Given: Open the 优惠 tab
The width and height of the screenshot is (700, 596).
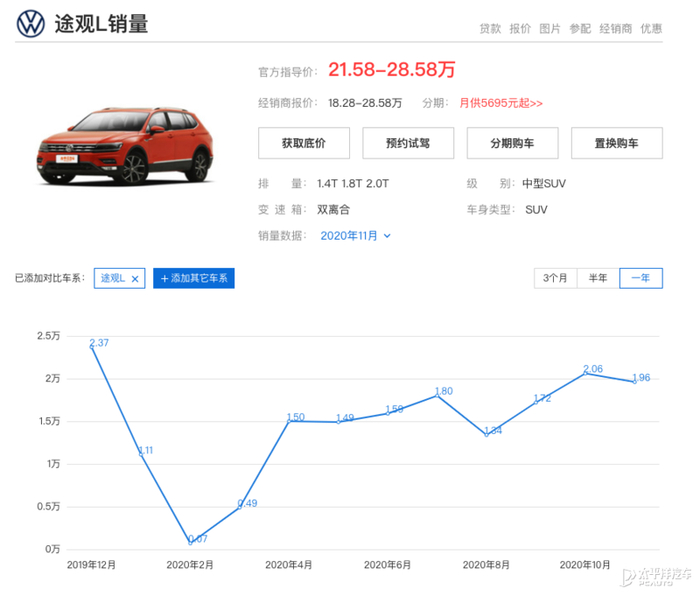Looking at the screenshot, I should tap(651, 29).
